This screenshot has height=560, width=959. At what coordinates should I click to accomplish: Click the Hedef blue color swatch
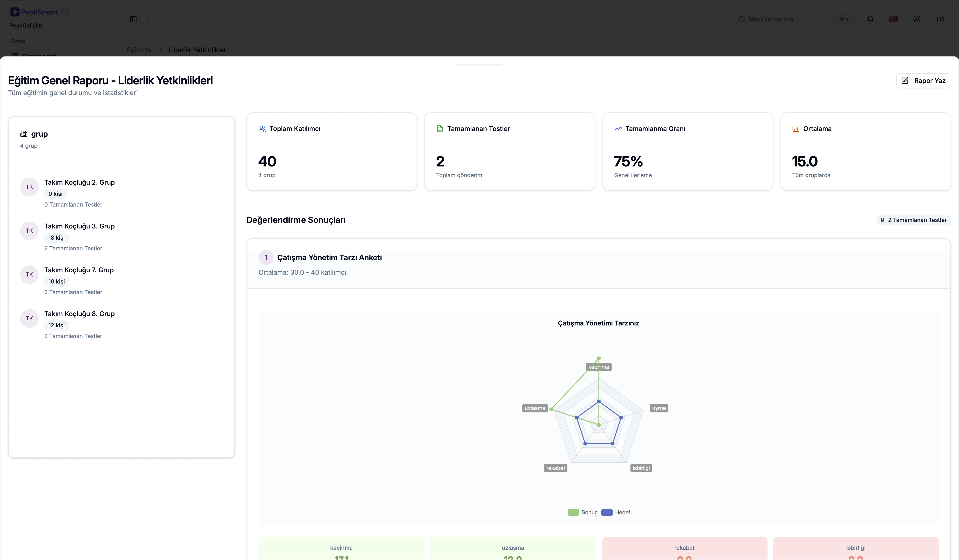pyautogui.click(x=607, y=512)
